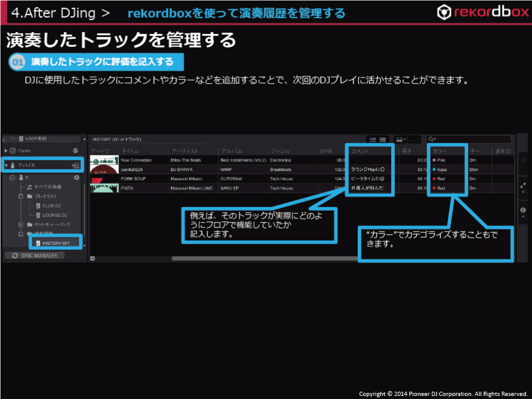Image resolution: width=532 pixels, height=399 pixels.
Task: Click the tree panel scroll-down arrow
Action: [x=85, y=245]
